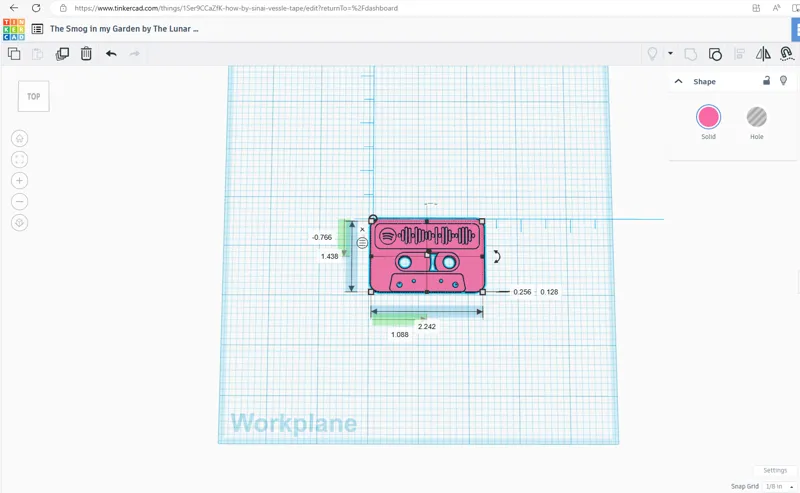This screenshot has width=800, height=493.
Task: Click the Group shapes icon
Action: click(x=690, y=54)
